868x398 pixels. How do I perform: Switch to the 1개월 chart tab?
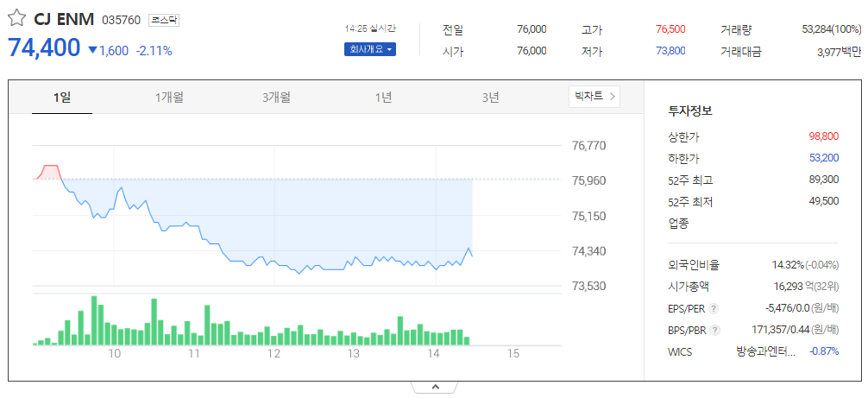[169, 98]
